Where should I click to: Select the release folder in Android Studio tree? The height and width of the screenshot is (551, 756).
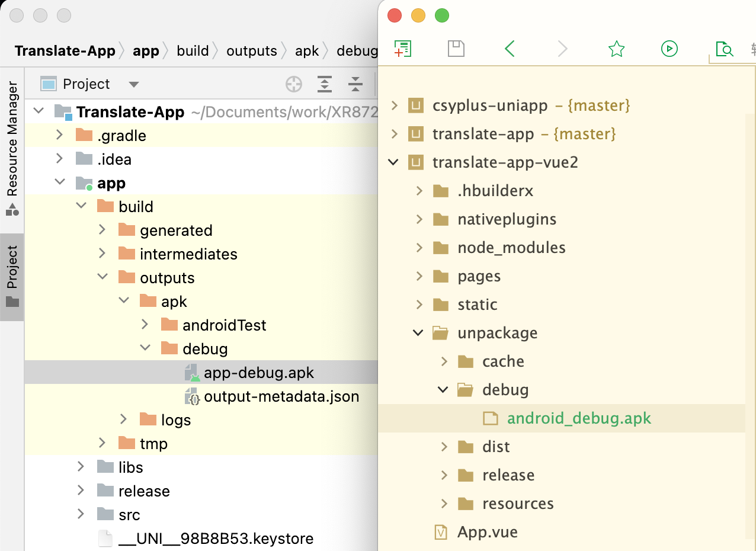pos(201,491)
